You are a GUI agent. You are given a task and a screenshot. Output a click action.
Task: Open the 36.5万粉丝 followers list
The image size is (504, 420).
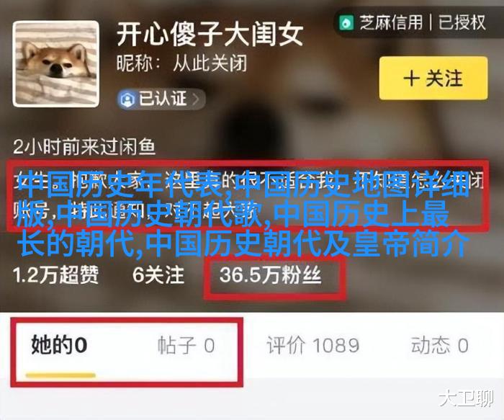pos(270,276)
